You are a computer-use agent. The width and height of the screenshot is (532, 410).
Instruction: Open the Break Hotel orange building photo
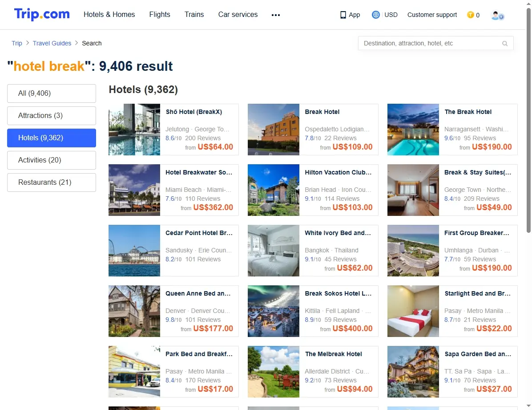point(274,130)
